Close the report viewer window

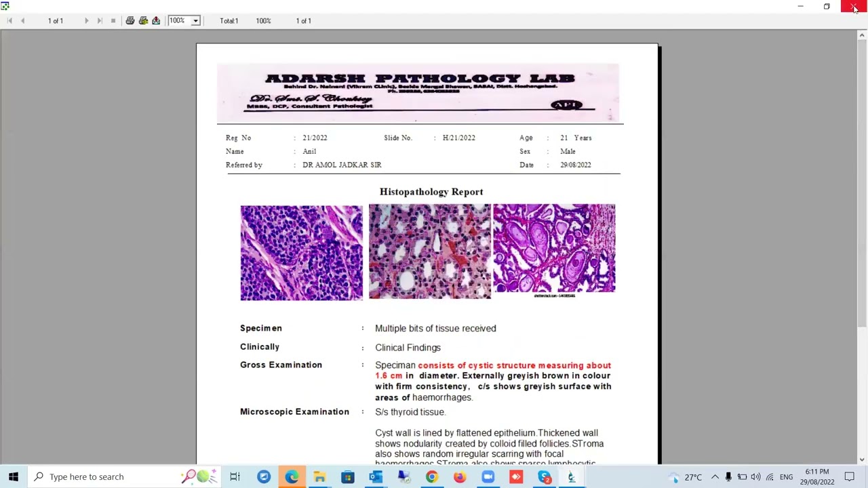click(x=854, y=6)
